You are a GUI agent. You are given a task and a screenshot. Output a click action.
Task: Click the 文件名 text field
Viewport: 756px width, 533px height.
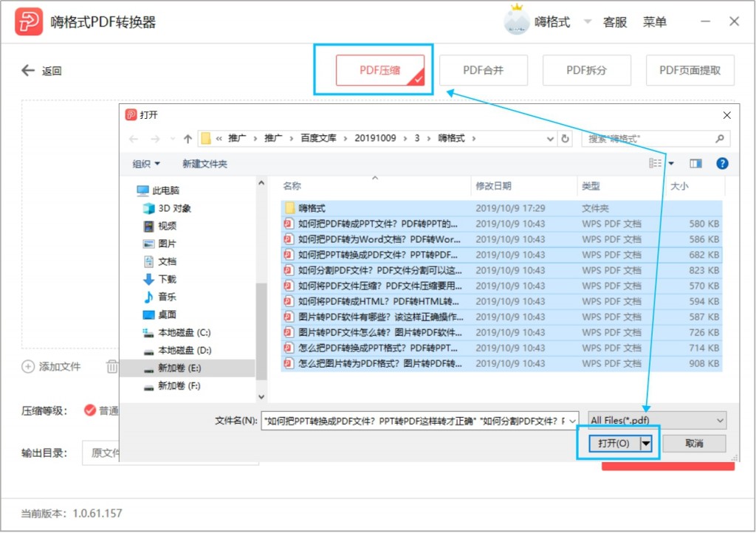pos(415,421)
